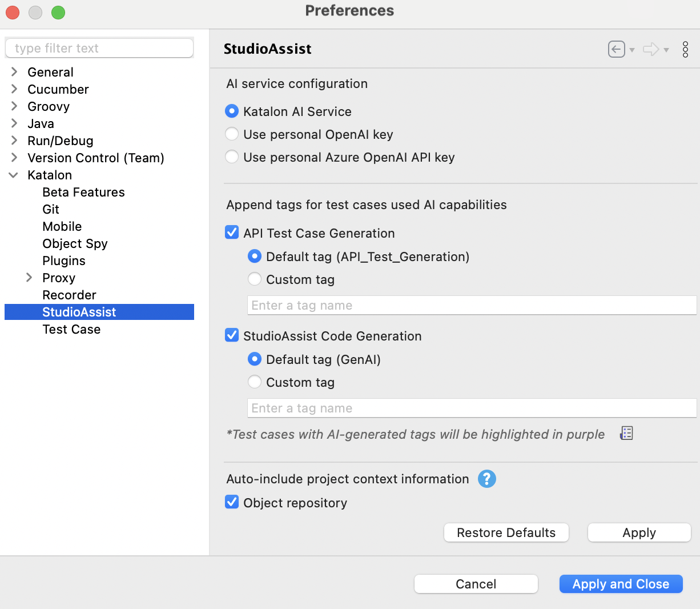This screenshot has height=609, width=700.
Task: Expand the Java tree node
Action: (14, 123)
